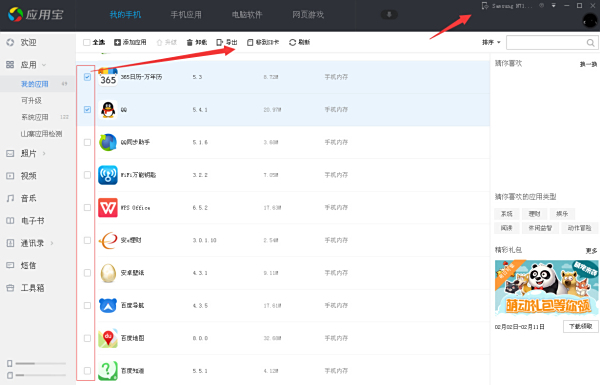The height and width of the screenshot is (385, 600).
Task: Click the 导出 export icon
Action: click(x=219, y=42)
